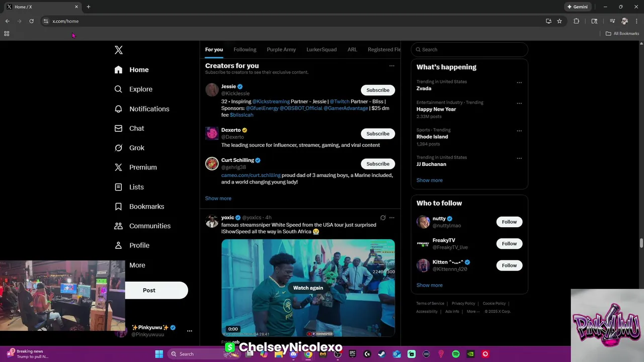Click the Grok icon on yoxic's post
The height and width of the screenshot is (362, 644).
click(383, 218)
